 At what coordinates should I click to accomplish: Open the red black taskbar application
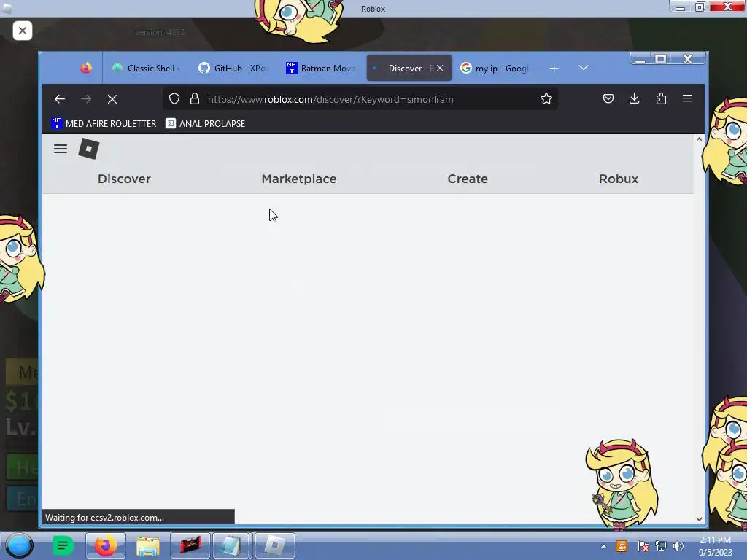(x=190, y=545)
